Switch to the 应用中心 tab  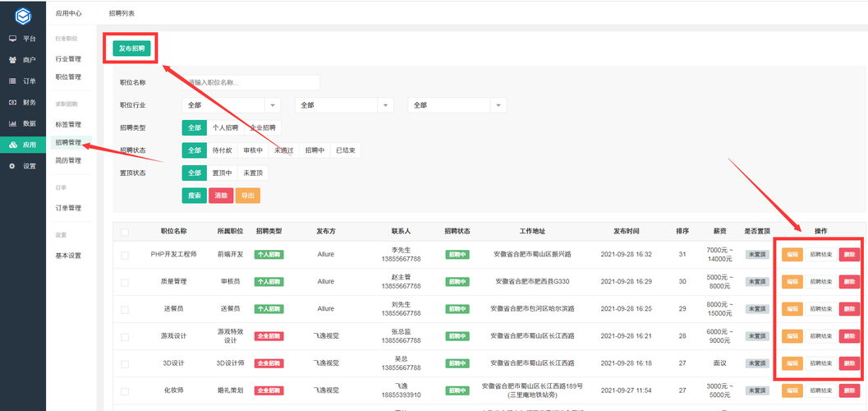point(69,14)
